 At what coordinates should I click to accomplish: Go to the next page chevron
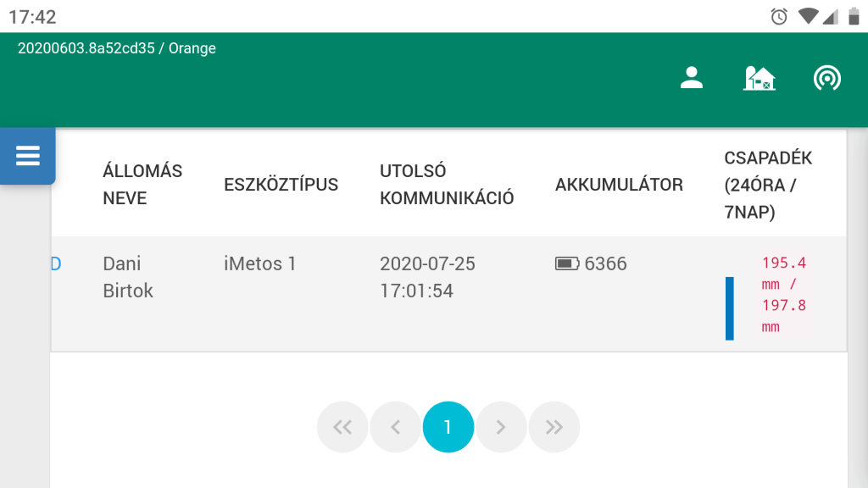tap(501, 427)
